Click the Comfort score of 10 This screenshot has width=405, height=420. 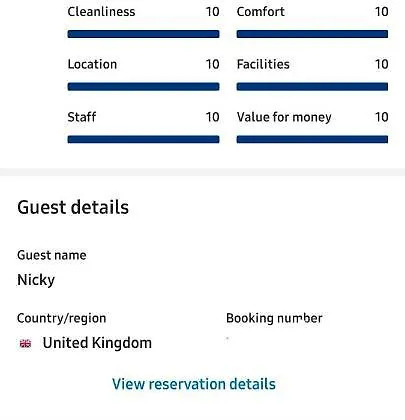[x=381, y=12]
